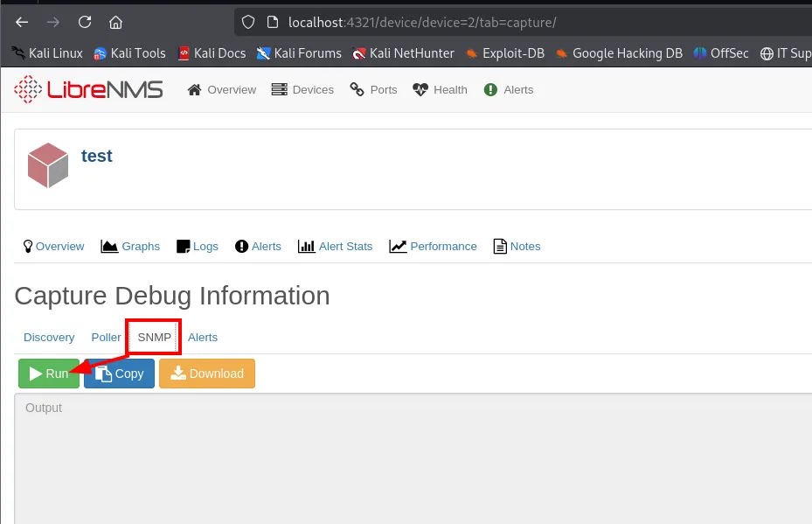Click inside the Output text area
The width and height of the screenshot is (812, 524).
pyautogui.click(x=413, y=458)
